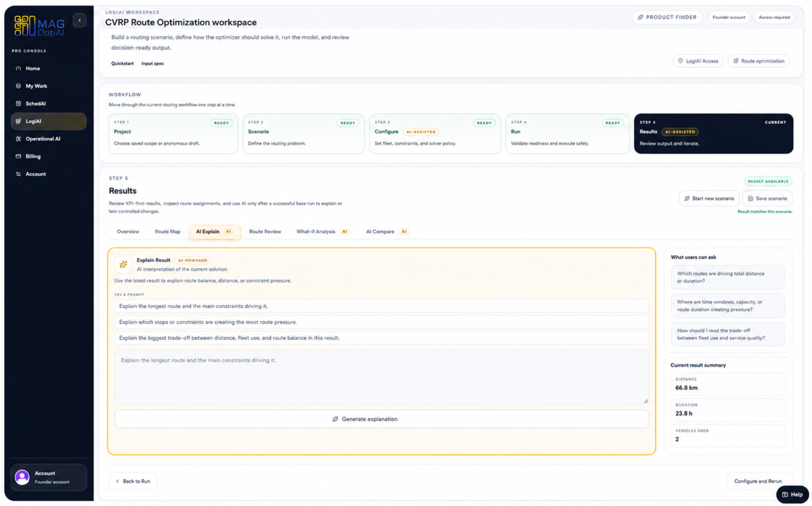
Task: Click the Help button icon
Action: [785, 495]
